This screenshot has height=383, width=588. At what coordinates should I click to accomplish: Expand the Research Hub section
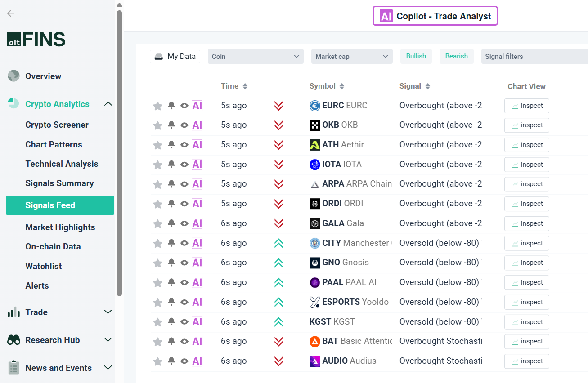click(x=108, y=340)
